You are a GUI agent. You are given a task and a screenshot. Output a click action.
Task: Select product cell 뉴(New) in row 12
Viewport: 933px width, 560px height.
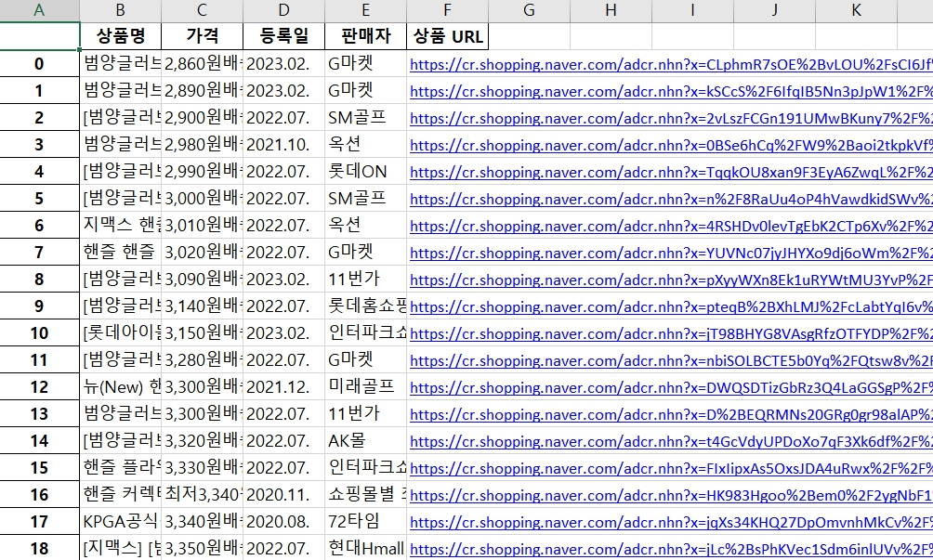tap(120, 386)
